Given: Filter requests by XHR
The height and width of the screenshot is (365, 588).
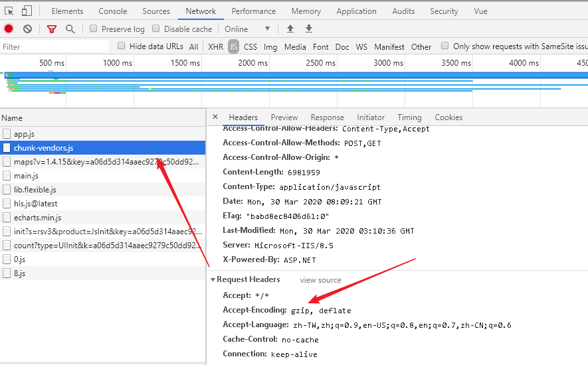Looking at the screenshot, I should (216, 47).
